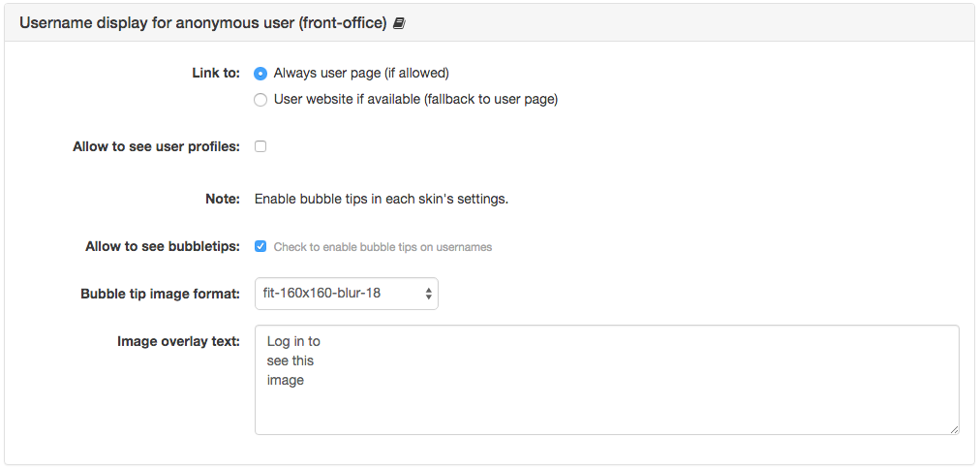Click the 'Username display for anonymous user' heading
Viewport: 980px width, 470px height.
203,24
